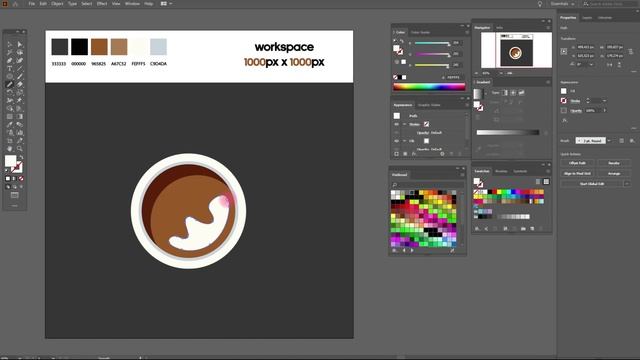
Task: Click the toolbar Fill color box
Action: click(11, 161)
